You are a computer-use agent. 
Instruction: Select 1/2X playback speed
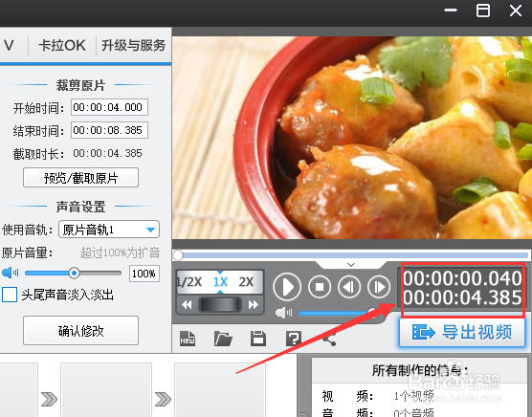pyautogui.click(x=189, y=282)
